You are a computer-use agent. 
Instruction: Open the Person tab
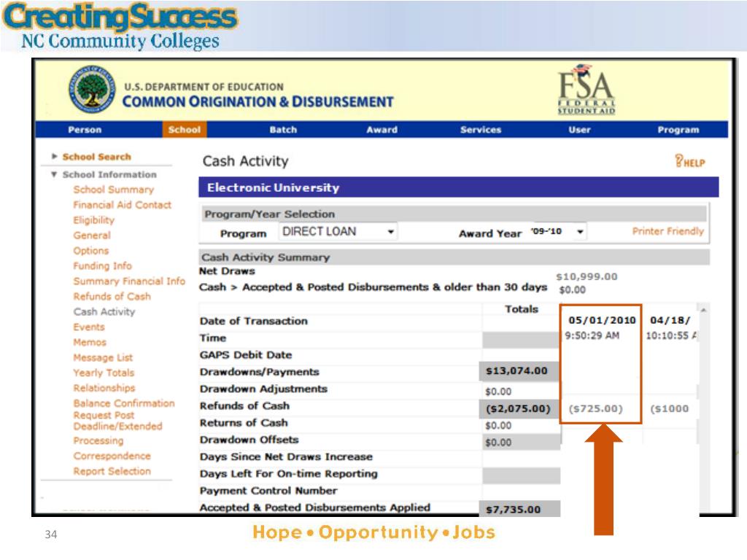(x=85, y=130)
